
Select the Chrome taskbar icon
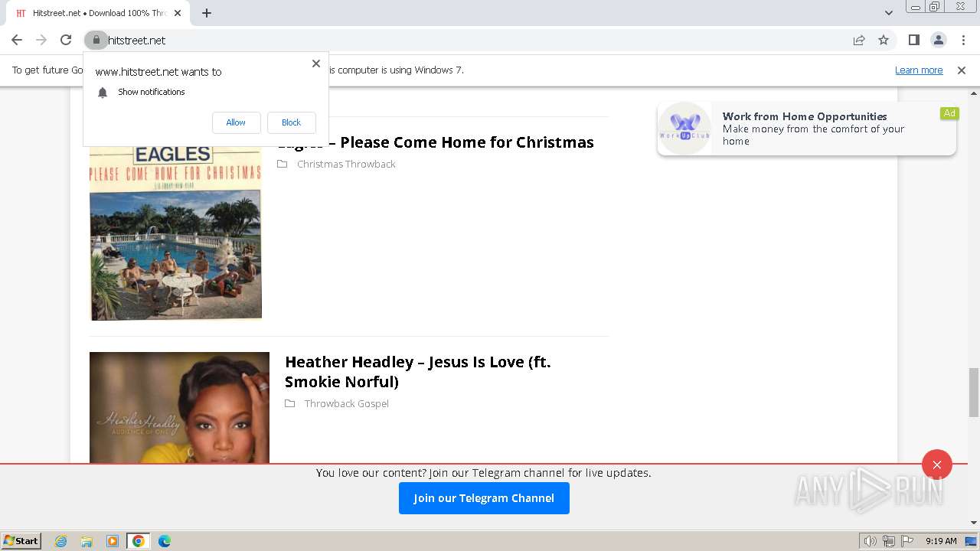tap(139, 541)
